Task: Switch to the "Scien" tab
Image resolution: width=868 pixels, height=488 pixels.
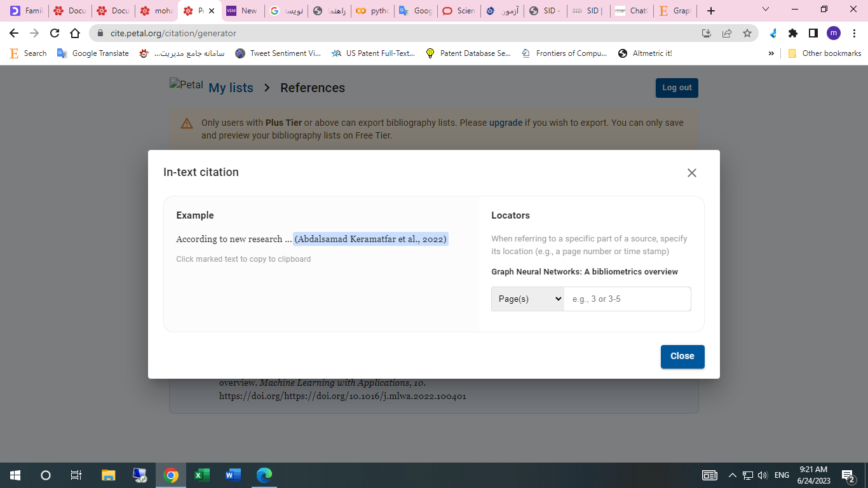Action: pos(459,11)
